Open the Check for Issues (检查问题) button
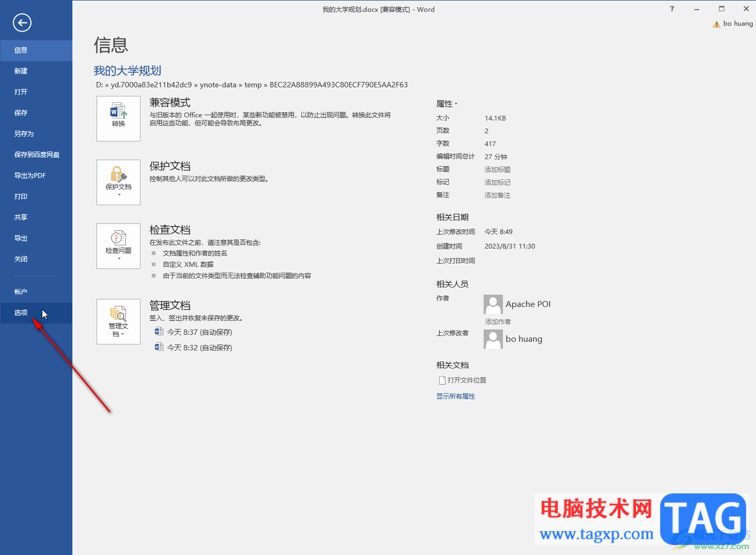 (x=118, y=246)
